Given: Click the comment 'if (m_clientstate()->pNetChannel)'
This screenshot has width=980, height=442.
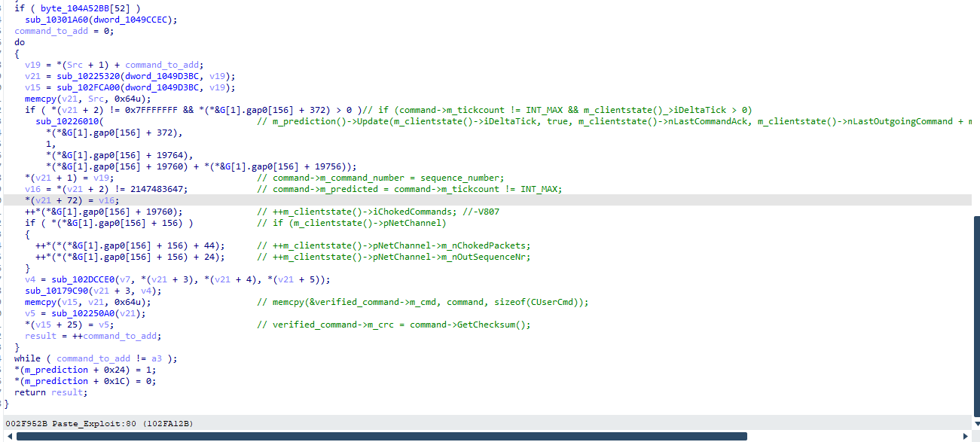Looking at the screenshot, I should pos(352,223).
